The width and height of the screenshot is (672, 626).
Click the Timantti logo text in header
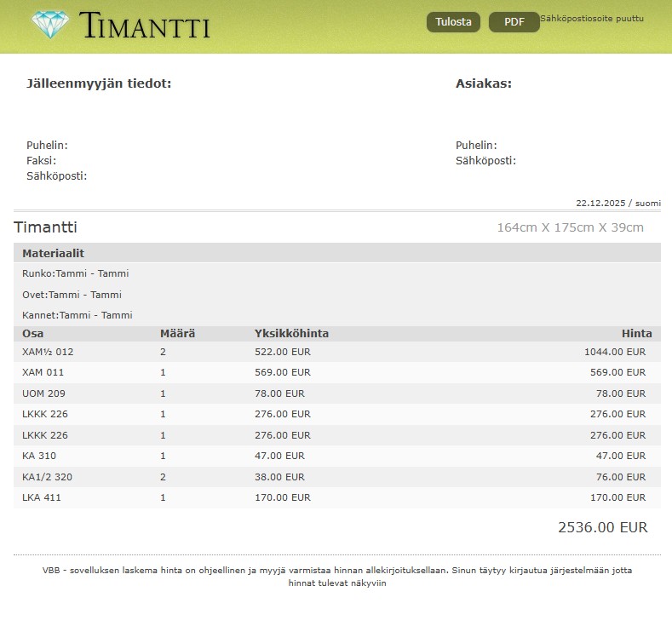click(145, 26)
